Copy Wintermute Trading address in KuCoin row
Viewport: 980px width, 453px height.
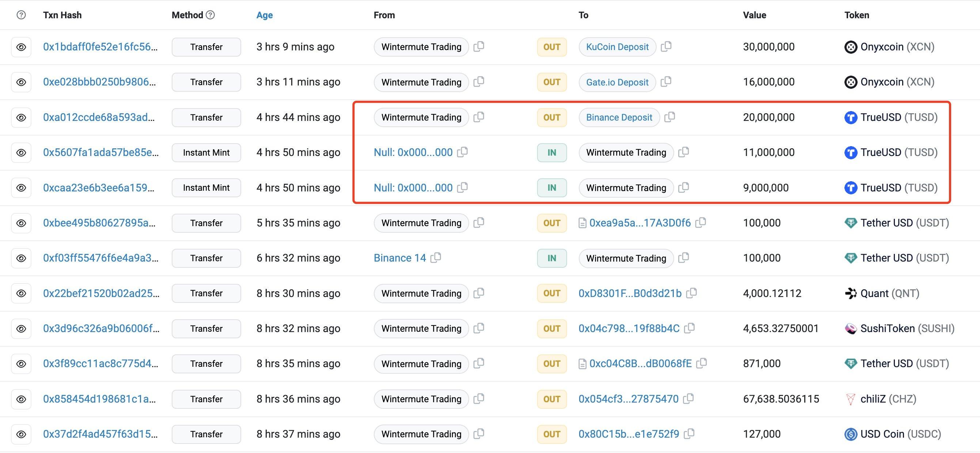tap(479, 46)
